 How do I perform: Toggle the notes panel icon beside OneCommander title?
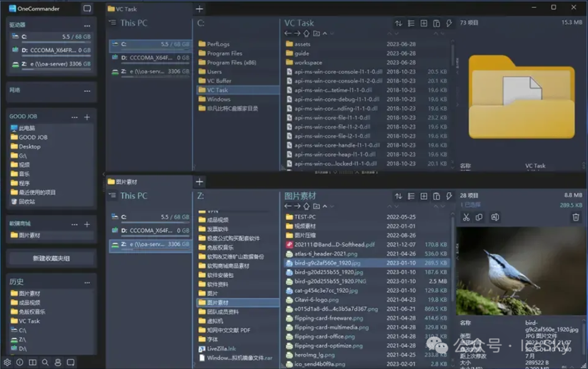[87, 9]
